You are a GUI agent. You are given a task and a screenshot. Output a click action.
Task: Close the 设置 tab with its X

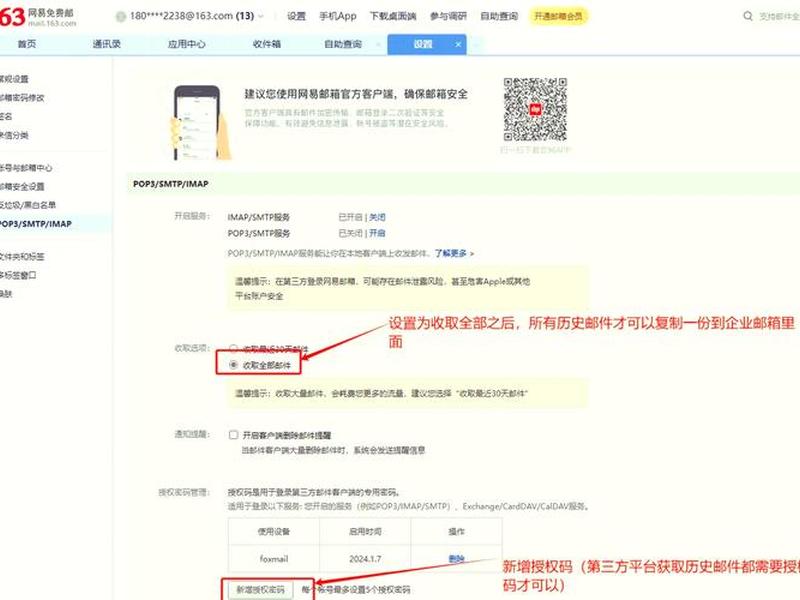coord(458,45)
